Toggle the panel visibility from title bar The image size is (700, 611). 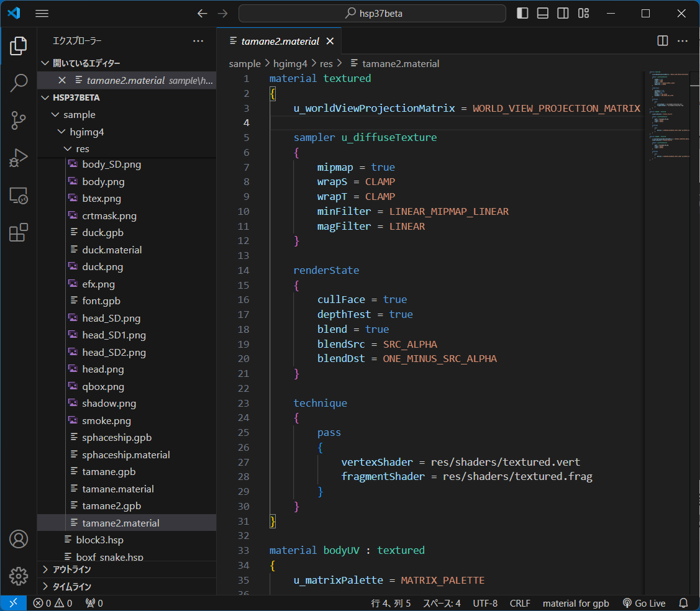click(x=542, y=12)
